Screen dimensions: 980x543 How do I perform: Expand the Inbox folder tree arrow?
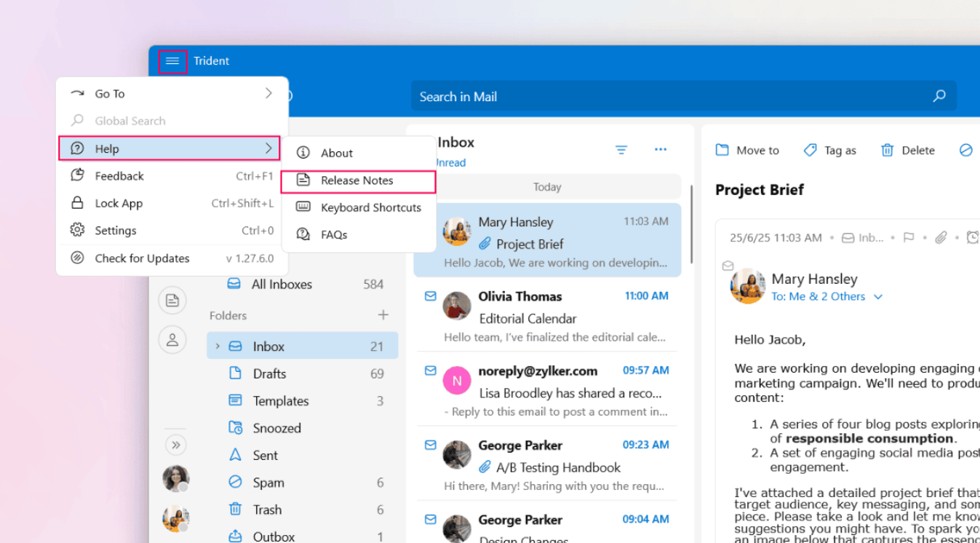(x=217, y=346)
